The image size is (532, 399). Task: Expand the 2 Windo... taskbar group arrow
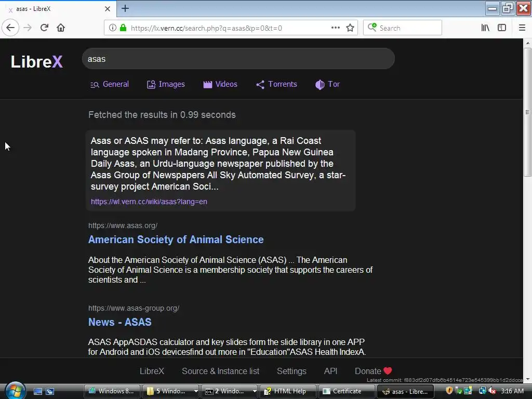255,391
